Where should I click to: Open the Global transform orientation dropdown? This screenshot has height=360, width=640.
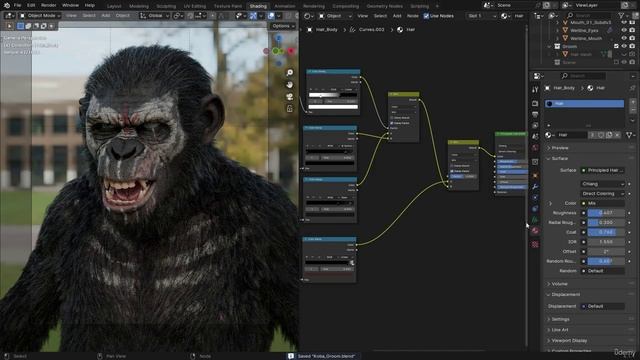pos(154,16)
